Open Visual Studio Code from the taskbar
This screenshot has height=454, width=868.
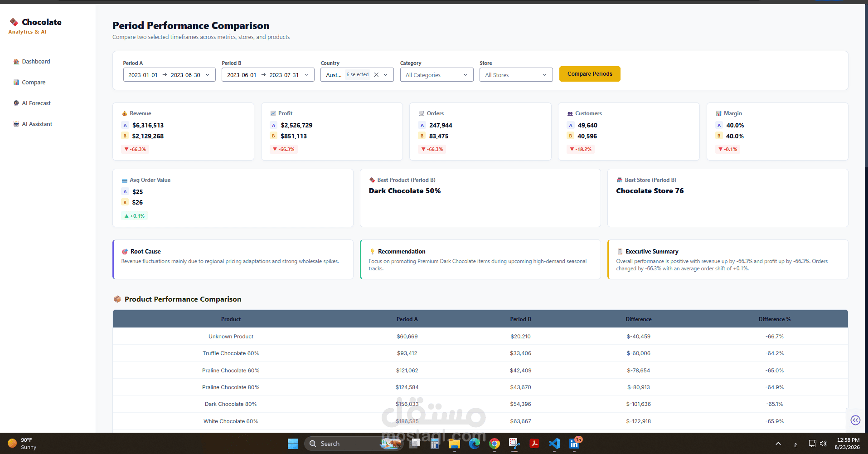tap(554, 444)
